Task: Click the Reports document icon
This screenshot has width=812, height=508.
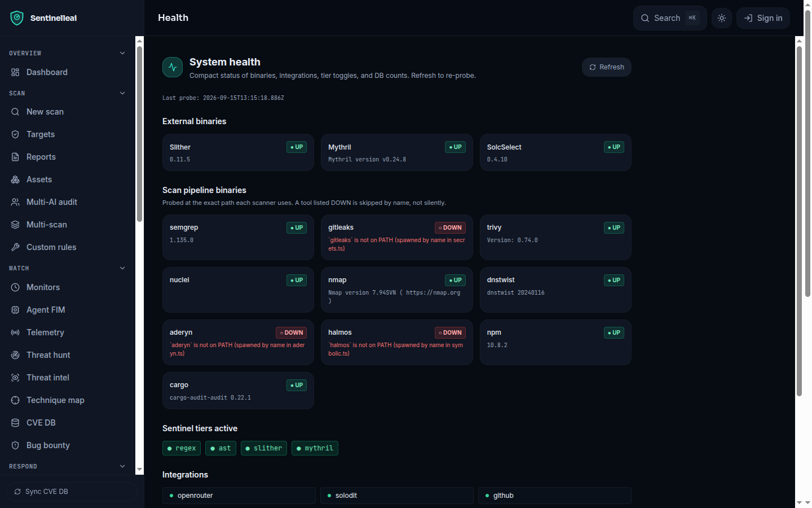Action: click(15, 157)
